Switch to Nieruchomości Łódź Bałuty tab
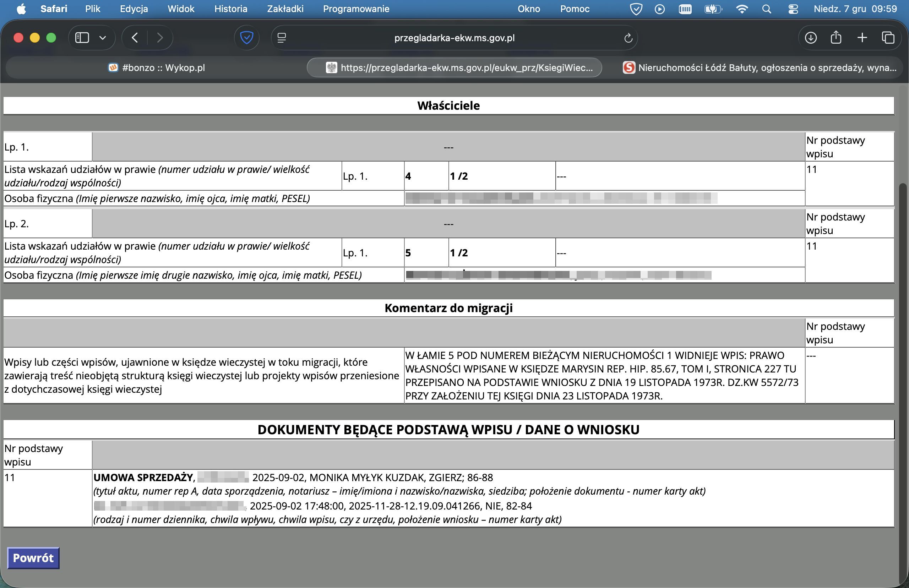The height and width of the screenshot is (588, 909). pyautogui.click(x=760, y=67)
